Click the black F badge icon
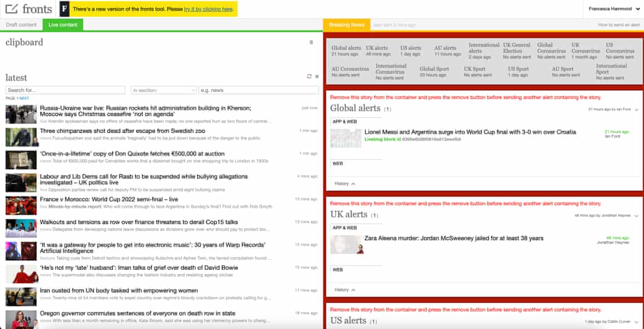Screen dimensions: 644x329 [x=64, y=9]
